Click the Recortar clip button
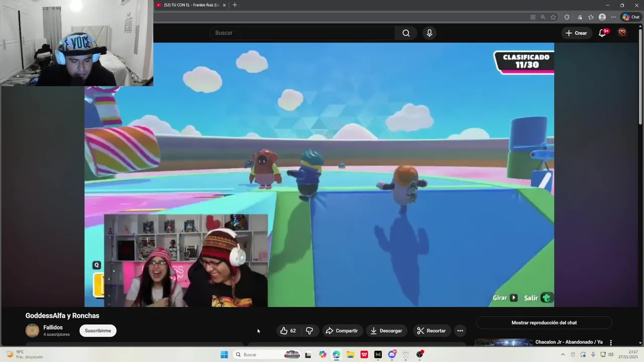The image size is (644, 362). (x=431, y=331)
